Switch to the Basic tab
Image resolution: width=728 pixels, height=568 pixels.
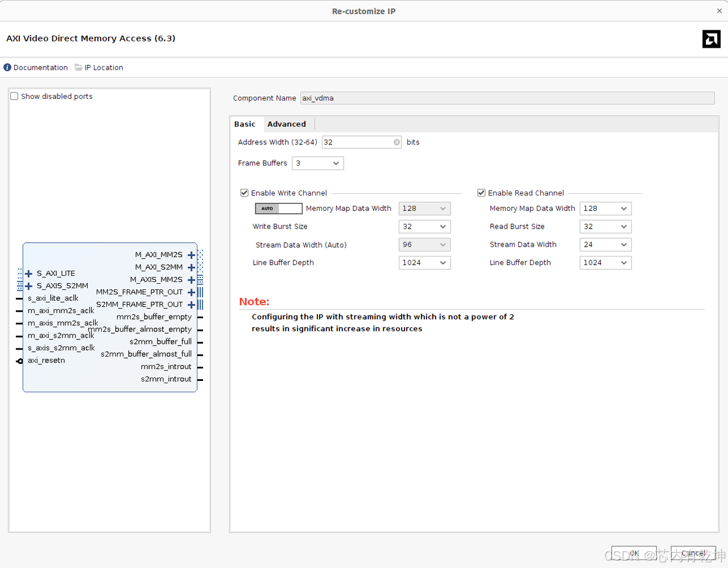coord(245,124)
